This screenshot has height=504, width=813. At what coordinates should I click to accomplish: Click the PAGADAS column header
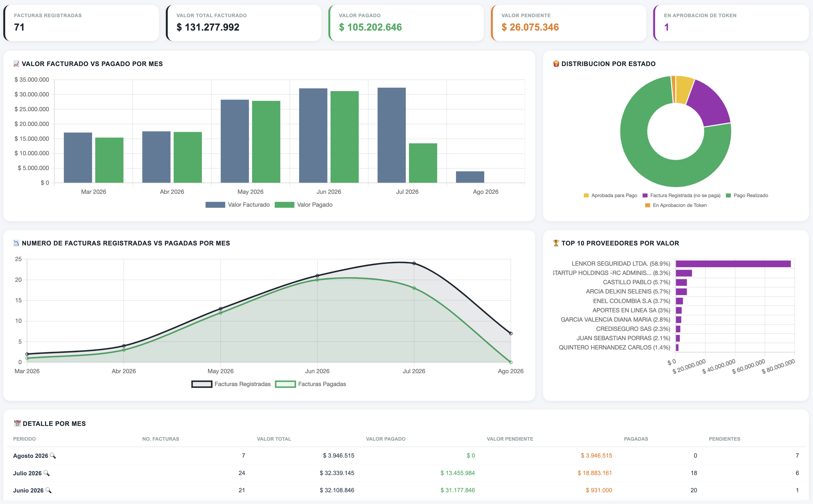click(x=636, y=439)
